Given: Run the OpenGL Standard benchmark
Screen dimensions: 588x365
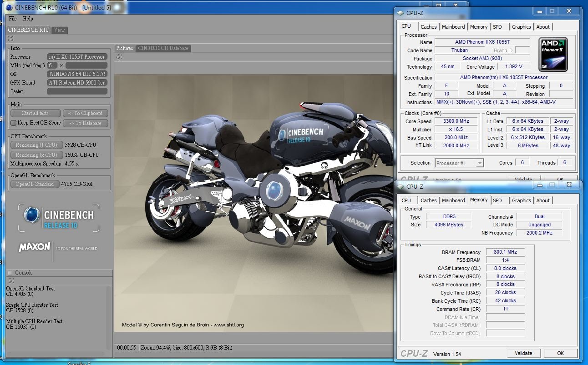Looking at the screenshot, I should pos(35,184).
